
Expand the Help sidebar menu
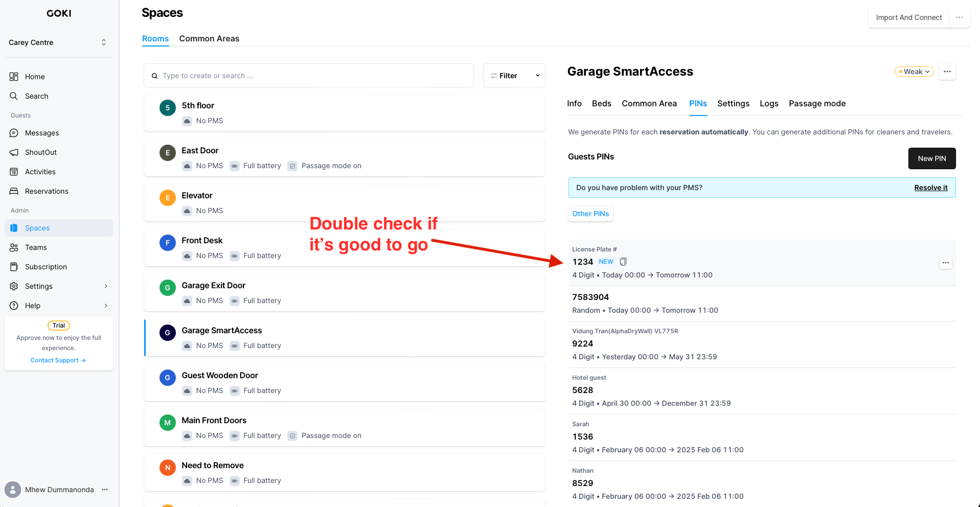tap(59, 306)
